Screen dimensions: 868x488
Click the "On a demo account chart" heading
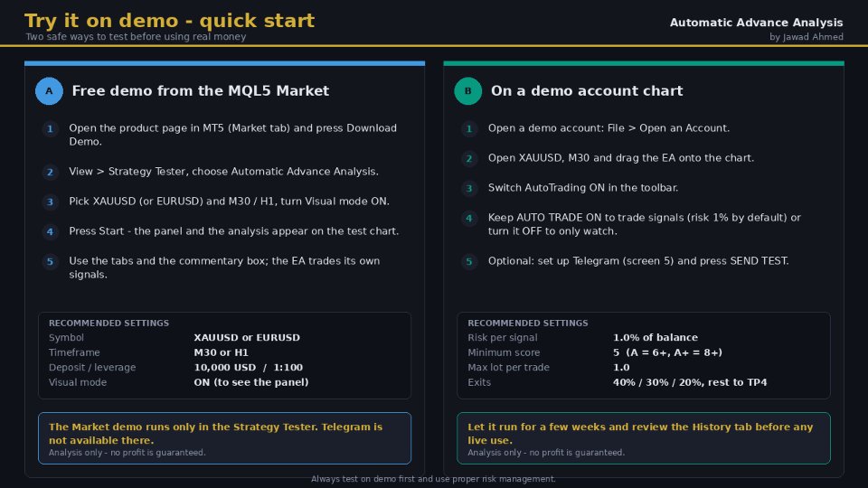tap(587, 90)
